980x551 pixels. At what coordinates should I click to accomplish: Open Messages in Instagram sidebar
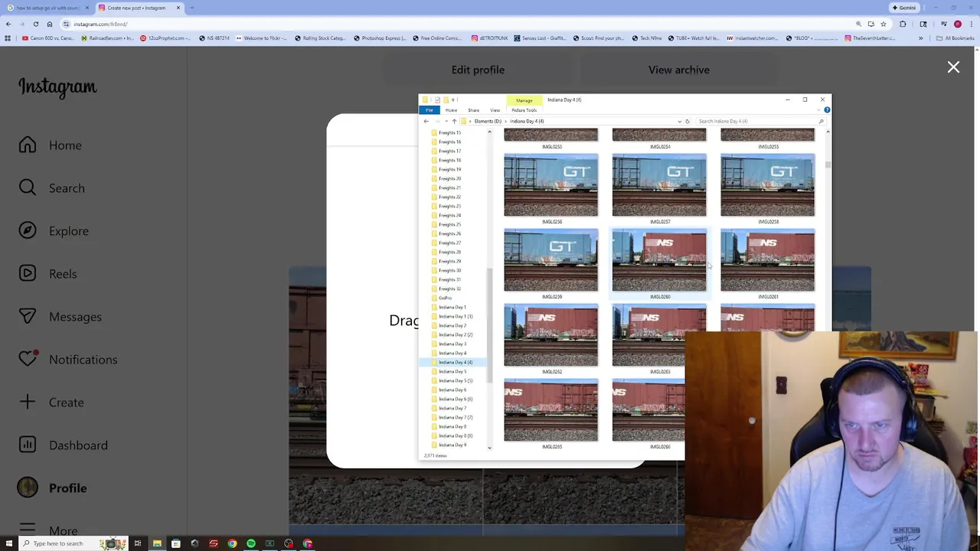[x=60, y=317]
